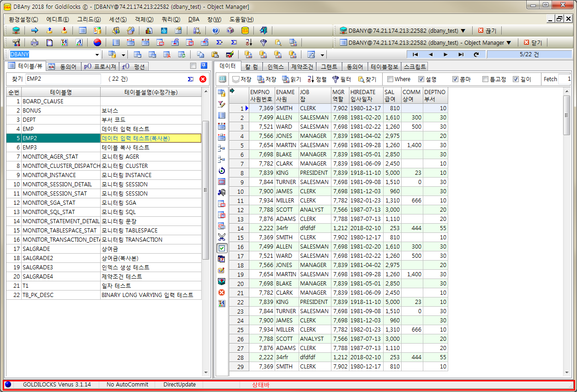Click the 필터 filter button

[x=341, y=79]
